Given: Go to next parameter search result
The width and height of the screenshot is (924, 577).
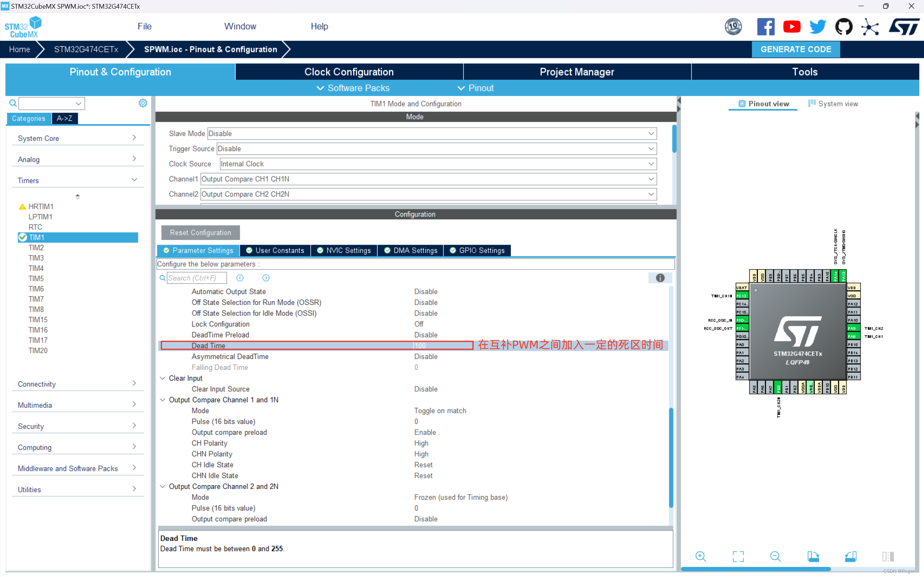Looking at the screenshot, I should pos(266,278).
